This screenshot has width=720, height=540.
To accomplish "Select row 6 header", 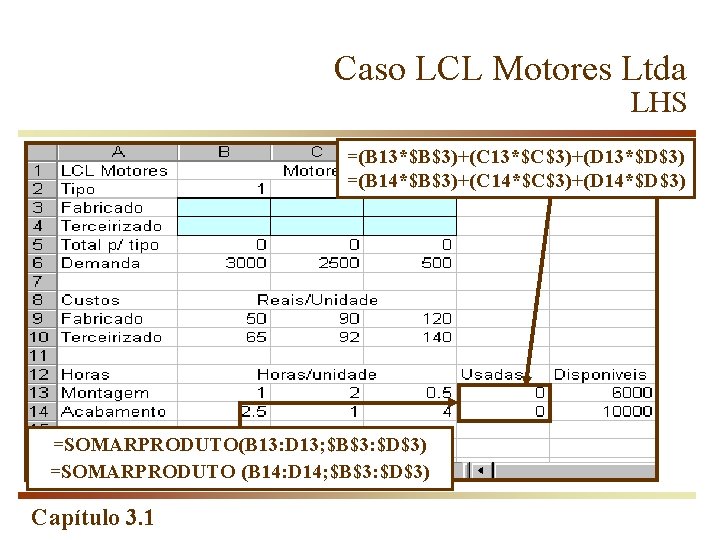I will (x=42, y=263).
